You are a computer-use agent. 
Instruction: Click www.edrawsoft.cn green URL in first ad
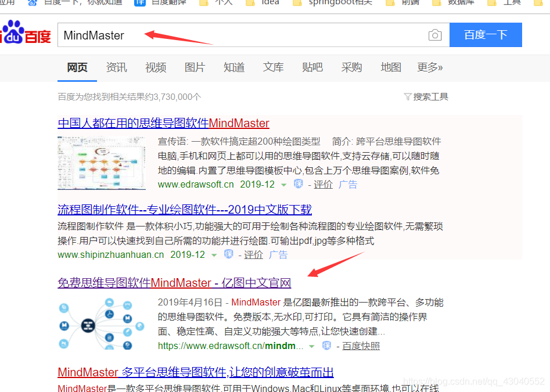[196, 185]
